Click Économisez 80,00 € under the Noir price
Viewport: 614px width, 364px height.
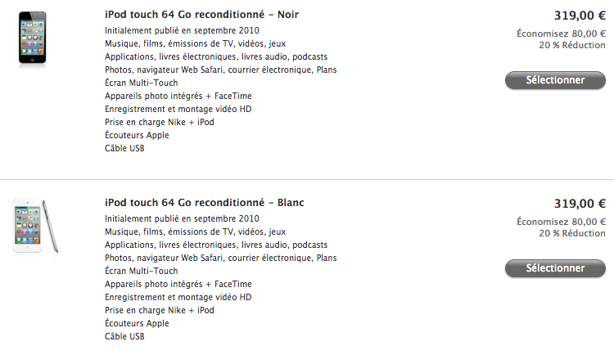(x=561, y=34)
